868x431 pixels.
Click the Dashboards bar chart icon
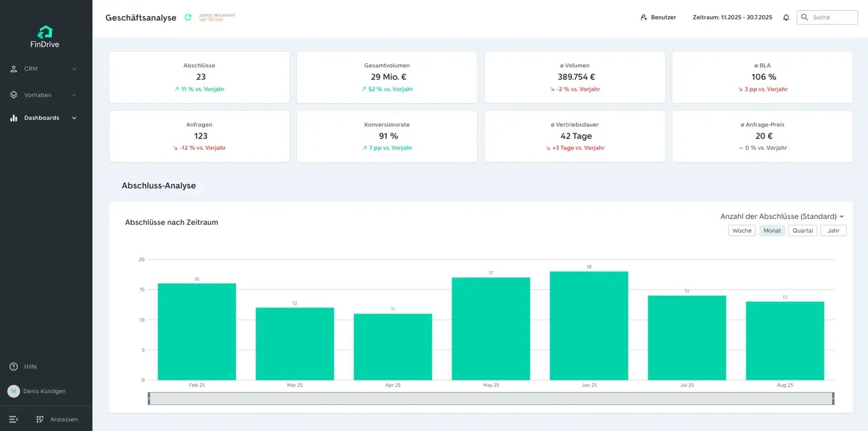[x=14, y=118]
